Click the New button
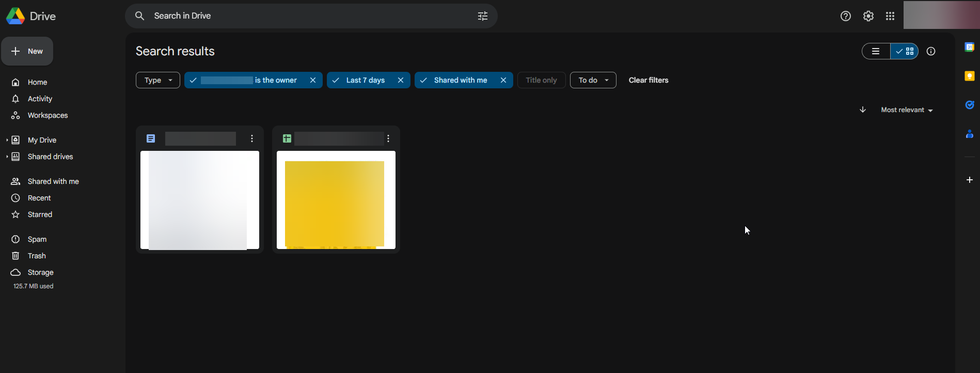Screen dimensions: 980x373 pyautogui.click(x=27, y=51)
